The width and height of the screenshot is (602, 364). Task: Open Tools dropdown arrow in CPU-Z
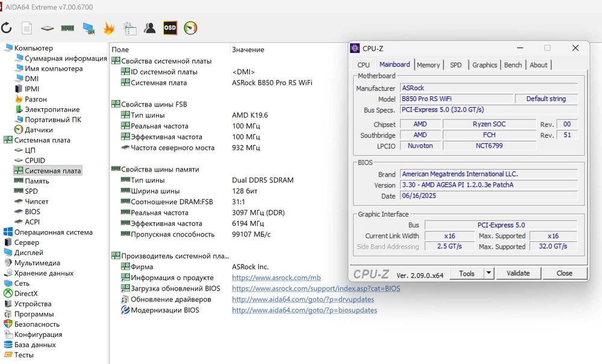(x=488, y=274)
